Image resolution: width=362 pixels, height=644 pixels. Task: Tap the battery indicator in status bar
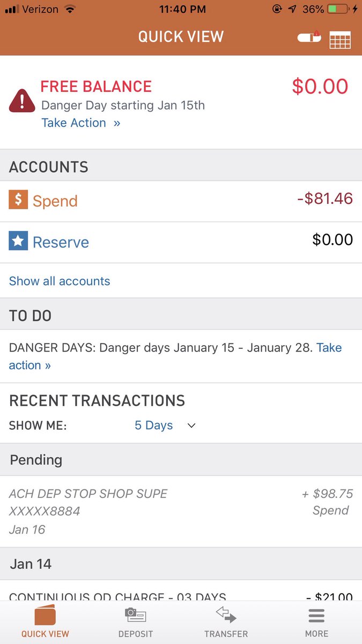click(x=339, y=9)
